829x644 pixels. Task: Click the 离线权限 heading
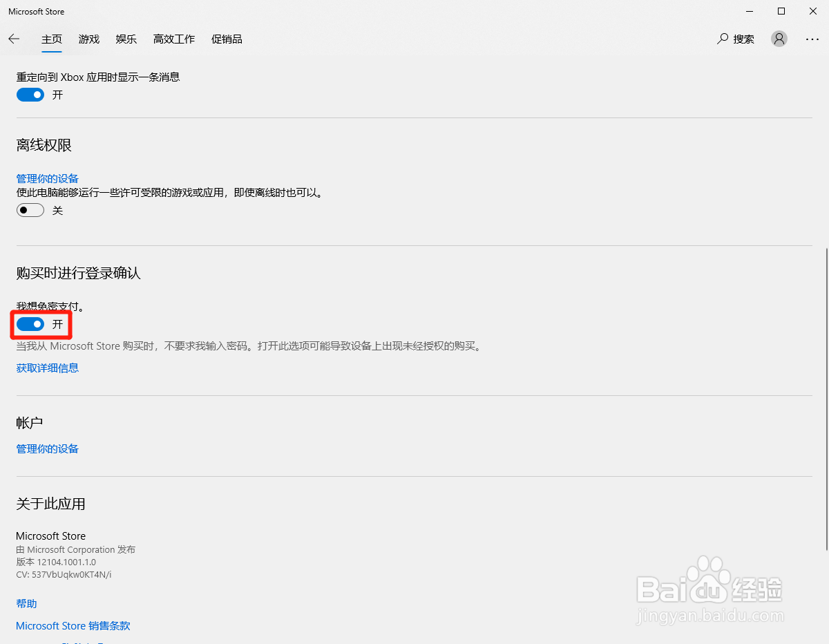(44, 146)
